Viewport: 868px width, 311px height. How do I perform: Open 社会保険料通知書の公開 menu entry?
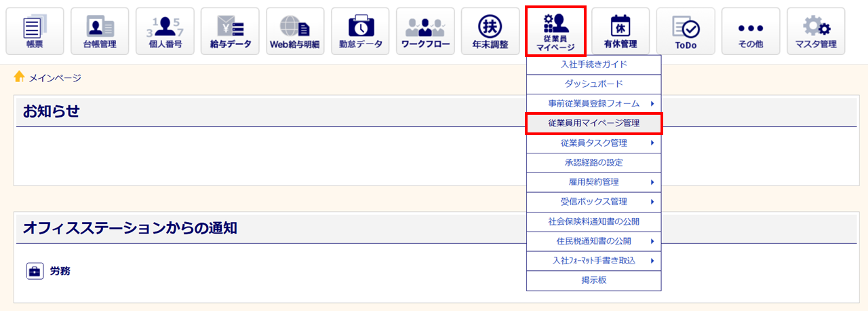594,221
